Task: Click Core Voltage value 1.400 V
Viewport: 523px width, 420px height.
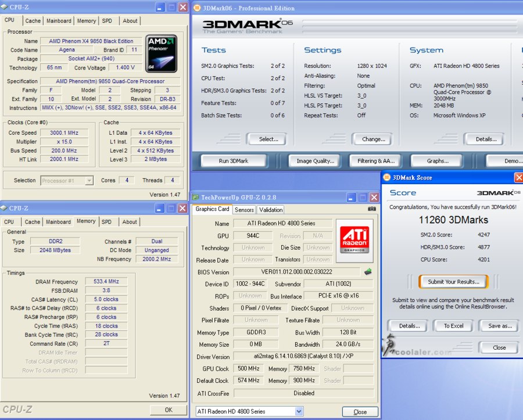Action: pos(125,67)
